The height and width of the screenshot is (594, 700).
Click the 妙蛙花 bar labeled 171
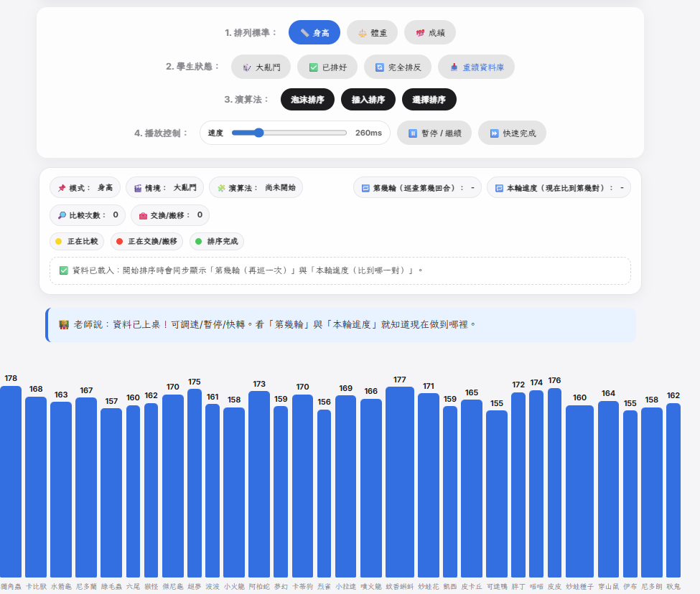[x=429, y=485]
